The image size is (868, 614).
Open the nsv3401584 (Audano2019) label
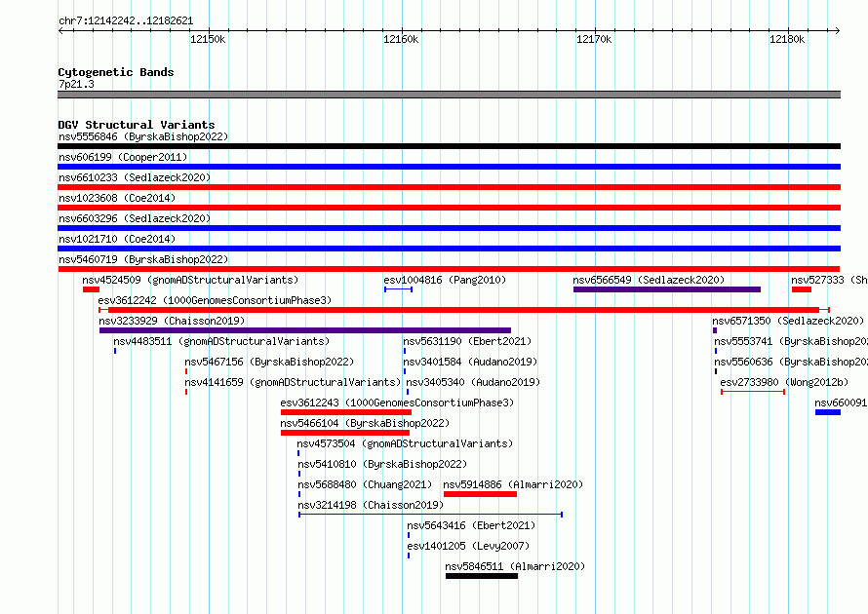(470, 362)
